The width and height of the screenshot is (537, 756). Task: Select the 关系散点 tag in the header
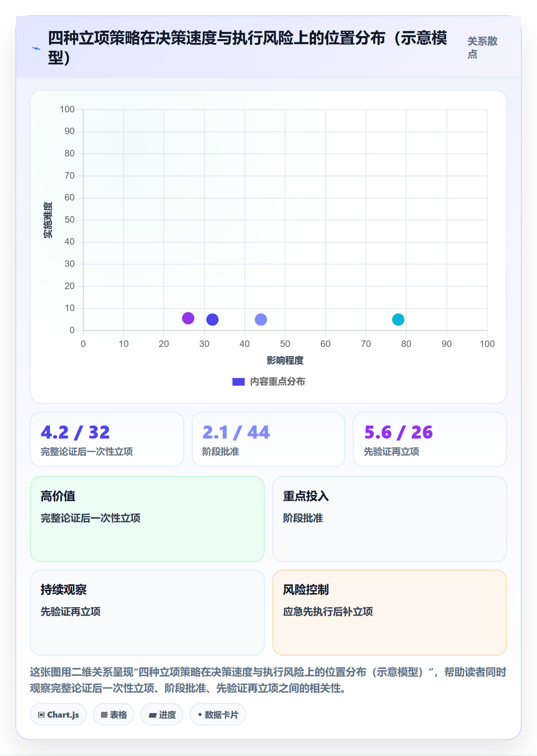pyautogui.click(x=482, y=48)
